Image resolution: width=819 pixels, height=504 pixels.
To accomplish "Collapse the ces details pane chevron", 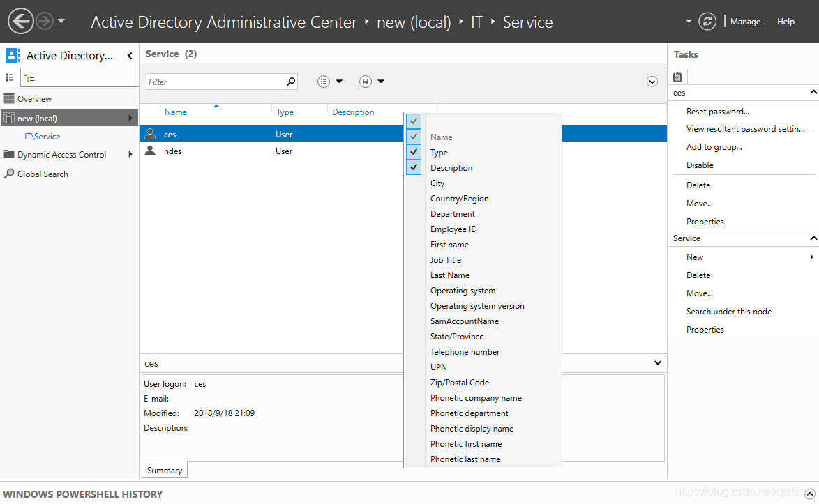I will [658, 362].
